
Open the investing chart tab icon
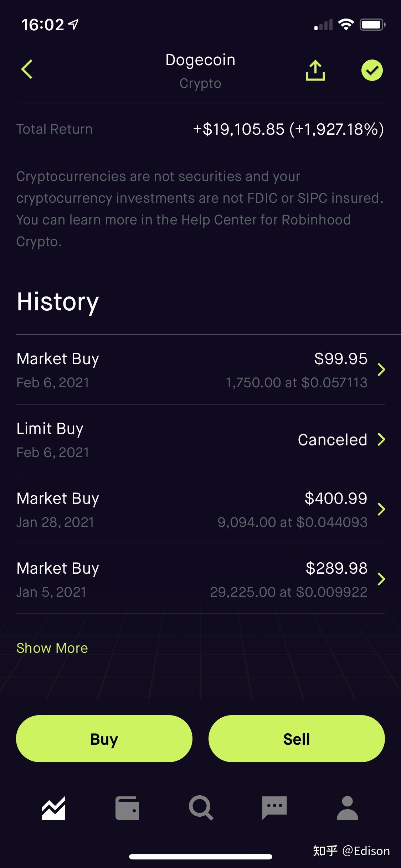[x=53, y=808]
